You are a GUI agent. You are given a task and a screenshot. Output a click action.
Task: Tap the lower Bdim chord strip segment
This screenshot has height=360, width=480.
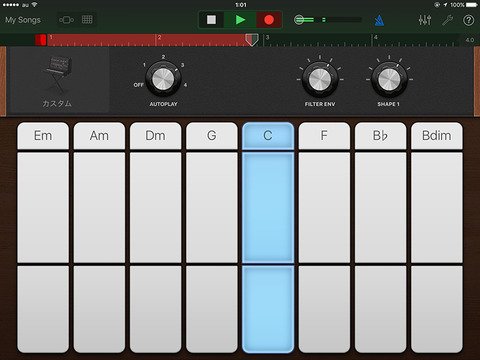point(437,309)
